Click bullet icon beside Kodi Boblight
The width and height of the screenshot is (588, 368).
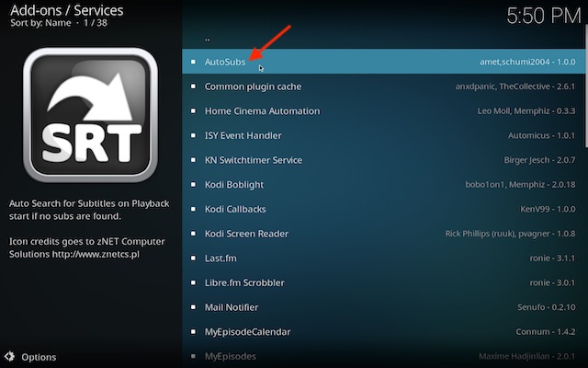point(193,184)
